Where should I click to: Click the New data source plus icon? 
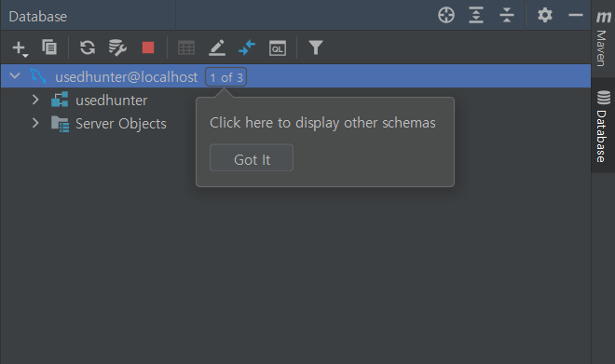(20, 48)
